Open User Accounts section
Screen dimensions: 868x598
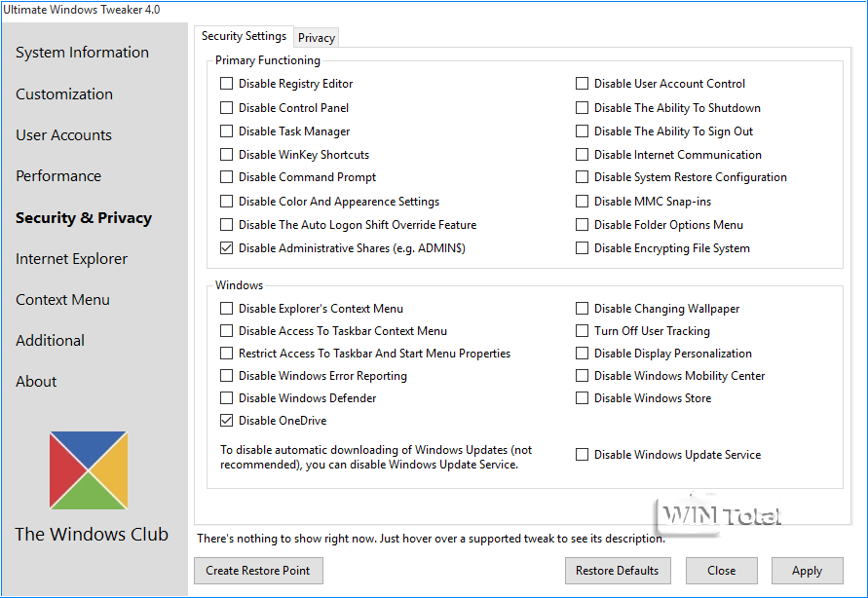coord(63,135)
